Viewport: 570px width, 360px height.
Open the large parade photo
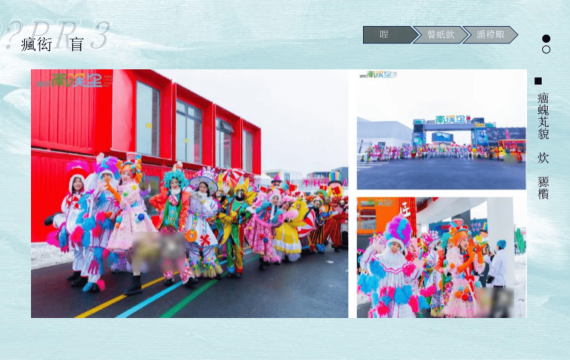coord(189,193)
